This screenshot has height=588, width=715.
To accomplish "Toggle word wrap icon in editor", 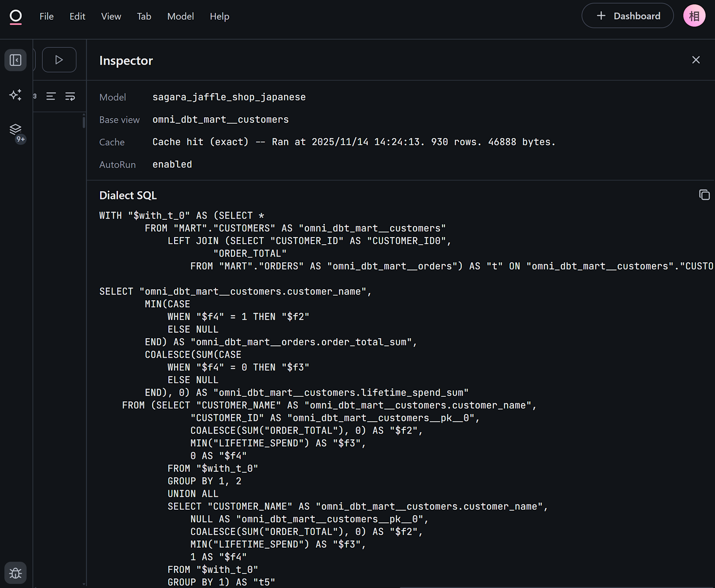I will click(70, 96).
